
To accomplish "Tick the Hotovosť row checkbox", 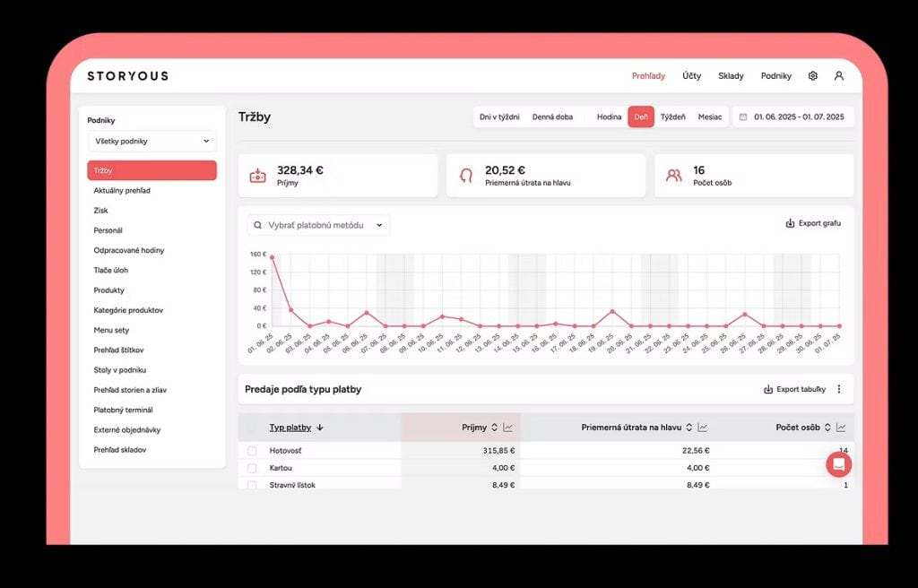I will (x=252, y=451).
